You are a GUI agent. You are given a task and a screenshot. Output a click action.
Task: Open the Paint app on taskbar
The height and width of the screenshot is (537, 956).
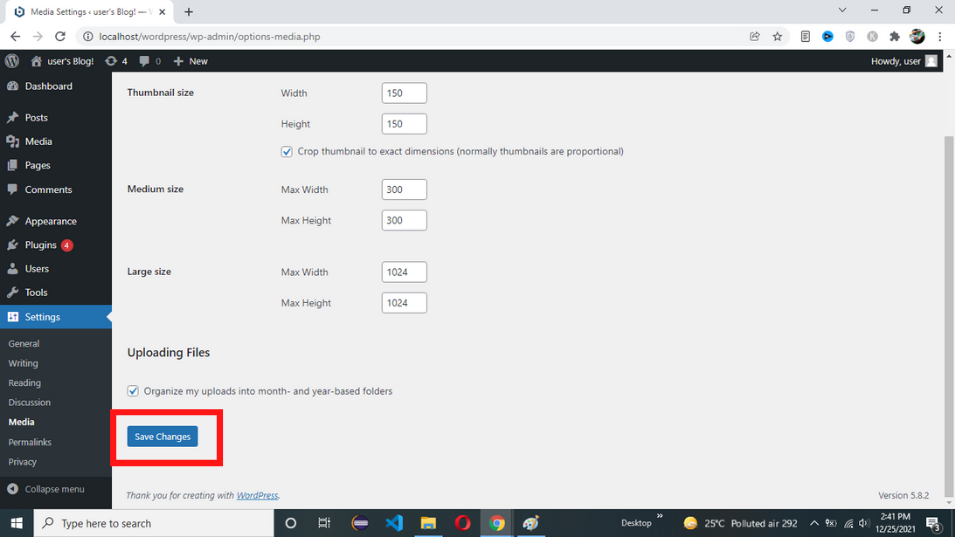pos(530,523)
